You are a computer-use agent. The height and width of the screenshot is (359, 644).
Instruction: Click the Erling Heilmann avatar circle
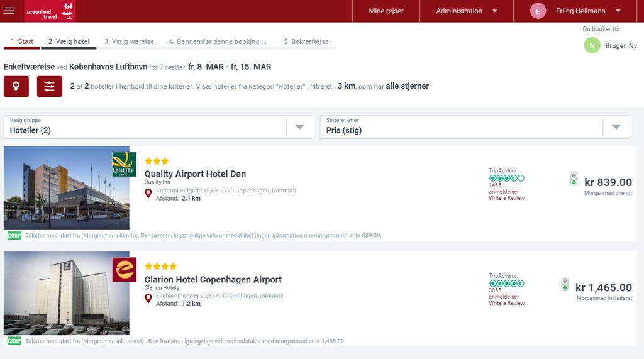pos(538,11)
